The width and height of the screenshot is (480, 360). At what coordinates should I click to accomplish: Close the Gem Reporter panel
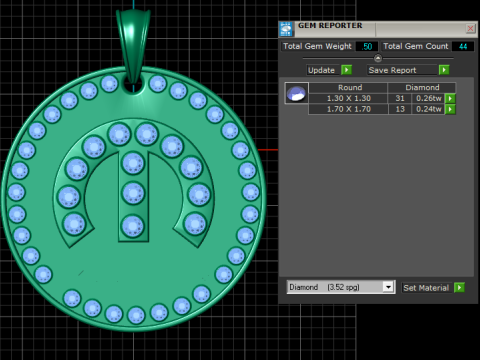470,29
